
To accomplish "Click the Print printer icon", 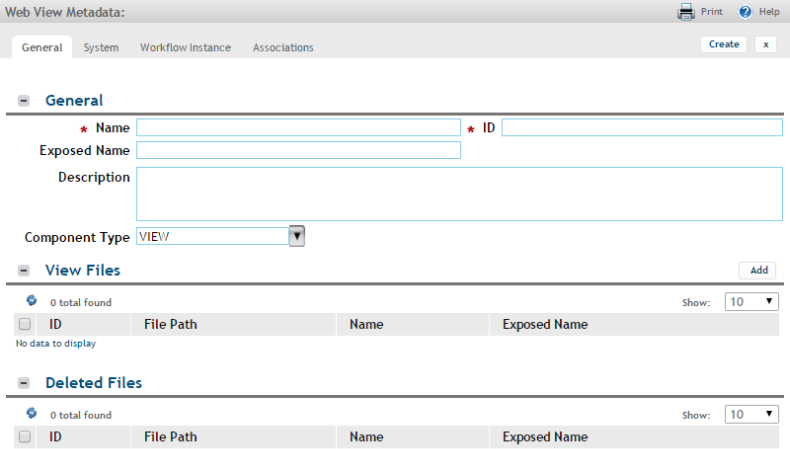I will point(686,12).
